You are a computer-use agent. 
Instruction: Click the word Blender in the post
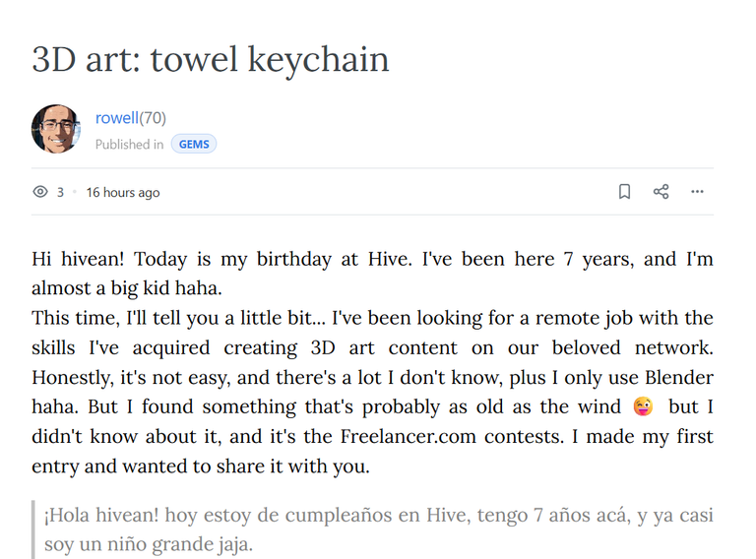click(x=679, y=377)
